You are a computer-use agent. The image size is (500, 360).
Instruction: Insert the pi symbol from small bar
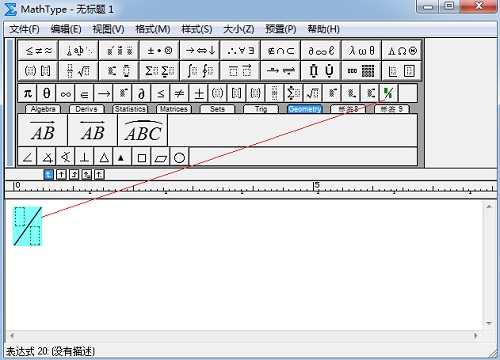pyautogui.click(x=27, y=93)
